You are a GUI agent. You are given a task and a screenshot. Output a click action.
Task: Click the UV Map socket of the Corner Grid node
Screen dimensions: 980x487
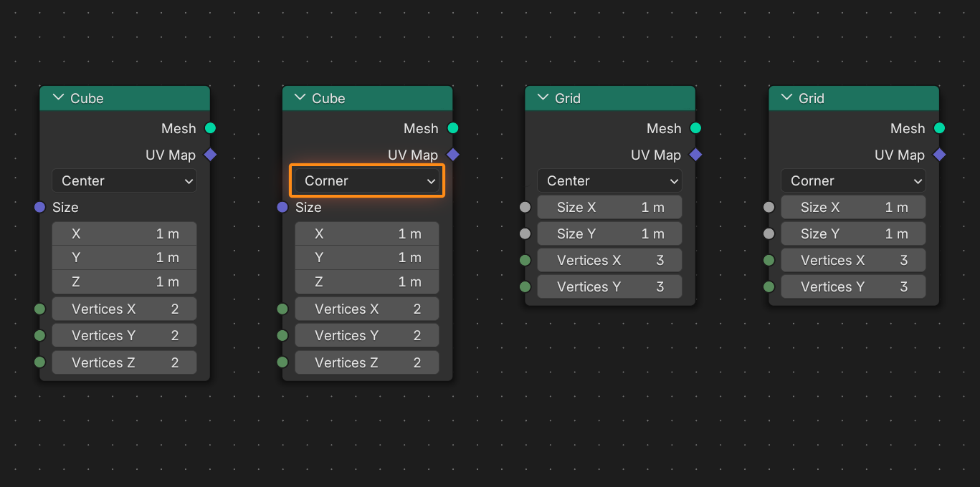[x=939, y=155]
